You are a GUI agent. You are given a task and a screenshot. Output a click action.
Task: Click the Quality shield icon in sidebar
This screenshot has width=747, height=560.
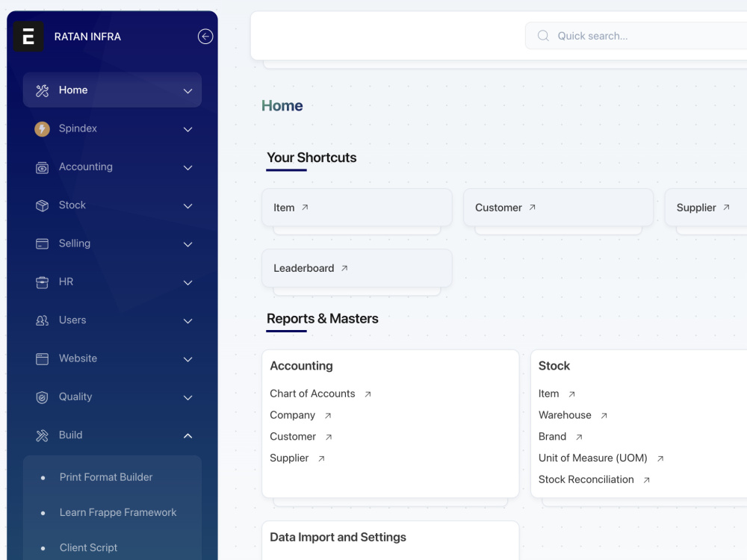point(42,397)
